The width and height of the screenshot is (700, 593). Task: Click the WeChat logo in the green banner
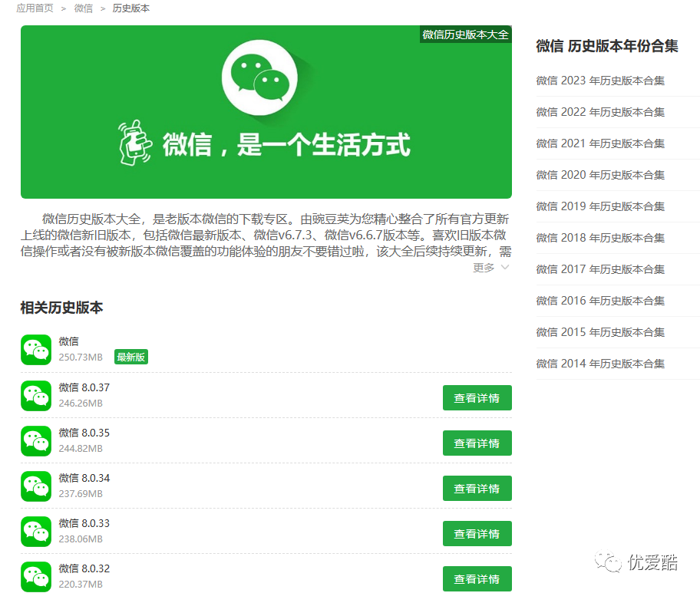[x=259, y=80]
